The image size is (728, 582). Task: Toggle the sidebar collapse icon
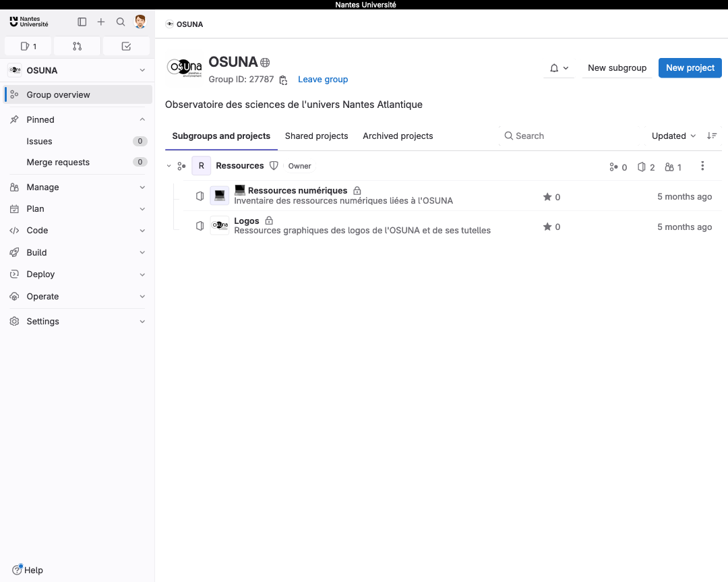82,22
